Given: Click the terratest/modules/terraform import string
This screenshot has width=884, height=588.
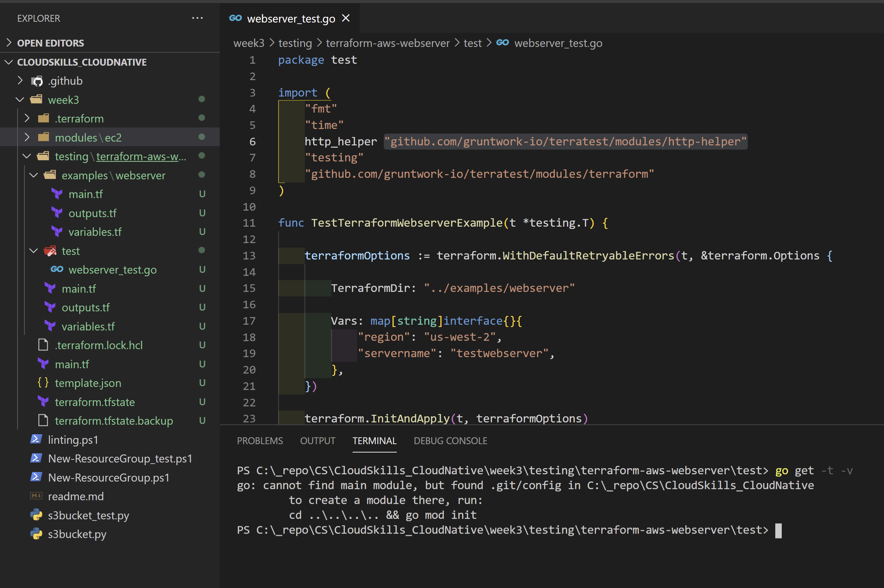Looking at the screenshot, I should coord(479,174).
